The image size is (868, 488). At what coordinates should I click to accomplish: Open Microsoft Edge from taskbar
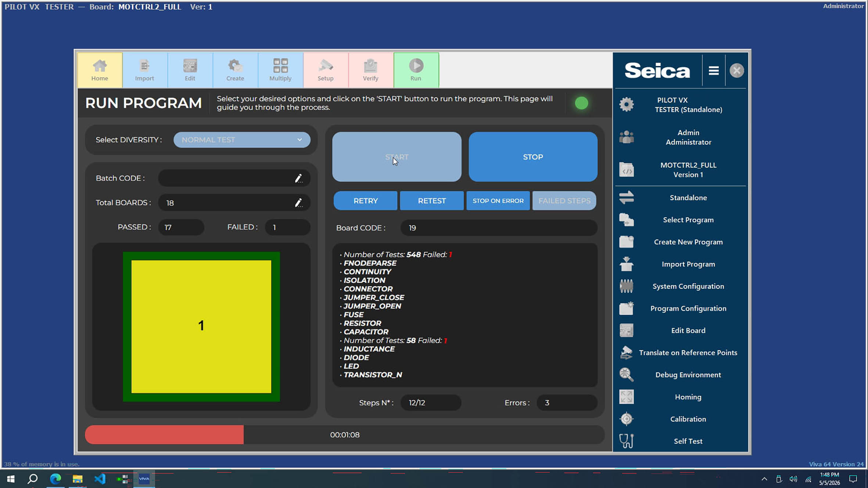[x=55, y=479]
